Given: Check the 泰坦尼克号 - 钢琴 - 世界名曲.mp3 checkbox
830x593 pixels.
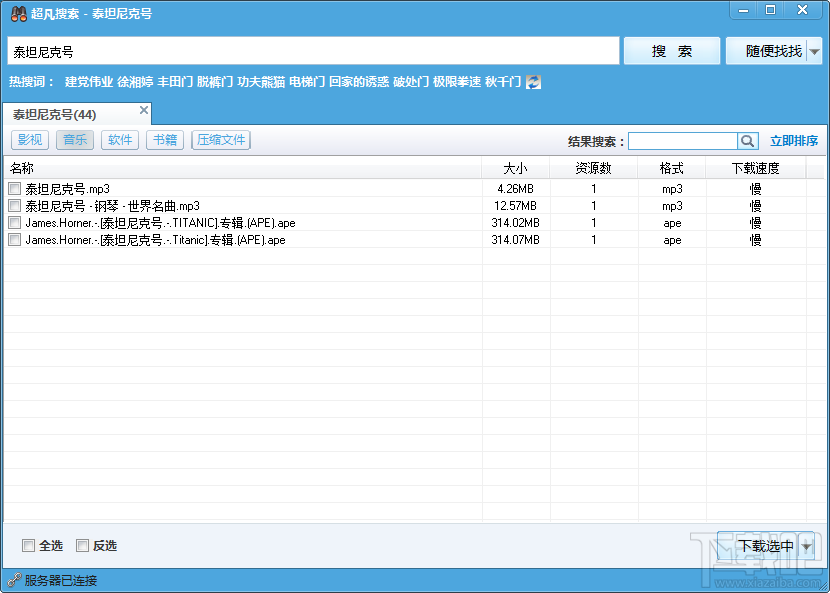Looking at the screenshot, I should pos(15,205).
